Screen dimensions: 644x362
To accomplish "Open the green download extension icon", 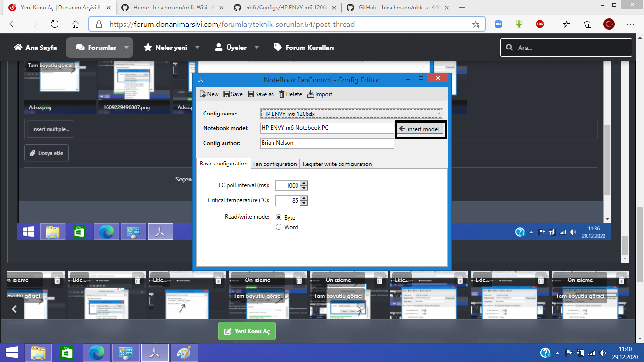I will click(x=519, y=24).
